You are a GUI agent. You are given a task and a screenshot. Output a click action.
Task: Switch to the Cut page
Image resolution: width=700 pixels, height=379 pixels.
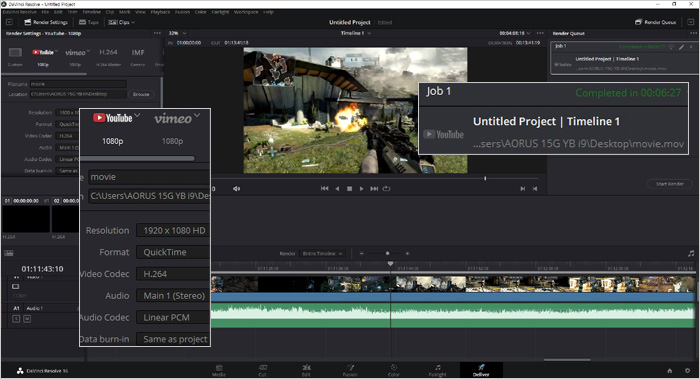point(262,371)
